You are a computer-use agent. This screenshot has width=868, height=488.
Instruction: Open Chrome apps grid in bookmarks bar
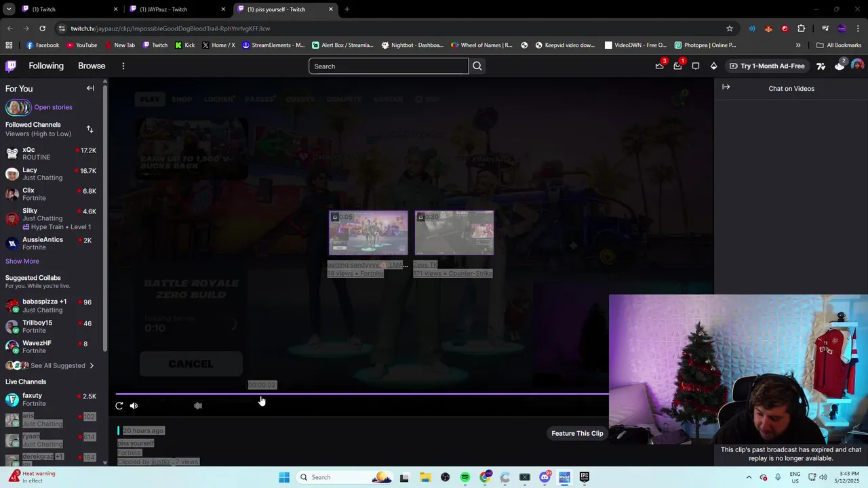point(9,45)
